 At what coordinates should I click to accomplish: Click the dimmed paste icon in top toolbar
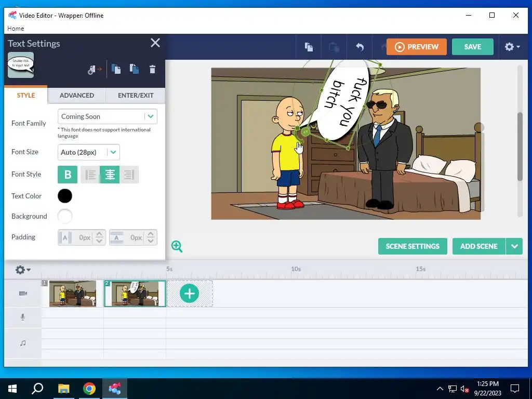pos(334,47)
